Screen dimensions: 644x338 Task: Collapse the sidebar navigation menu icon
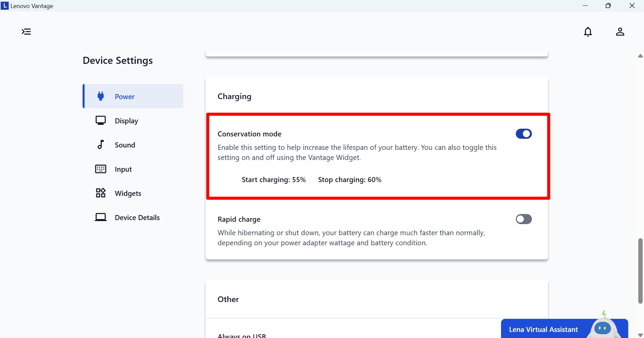click(26, 32)
